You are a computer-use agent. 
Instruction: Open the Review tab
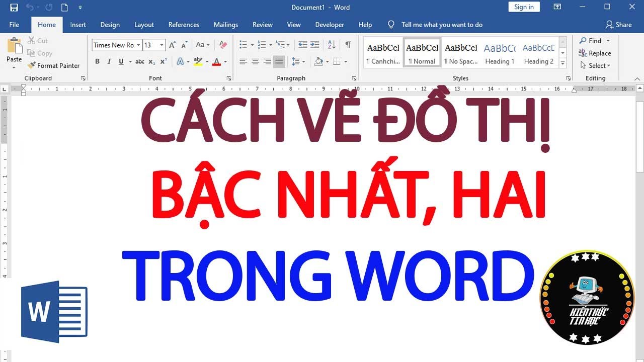pyautogui.click(x=263, y=25)
